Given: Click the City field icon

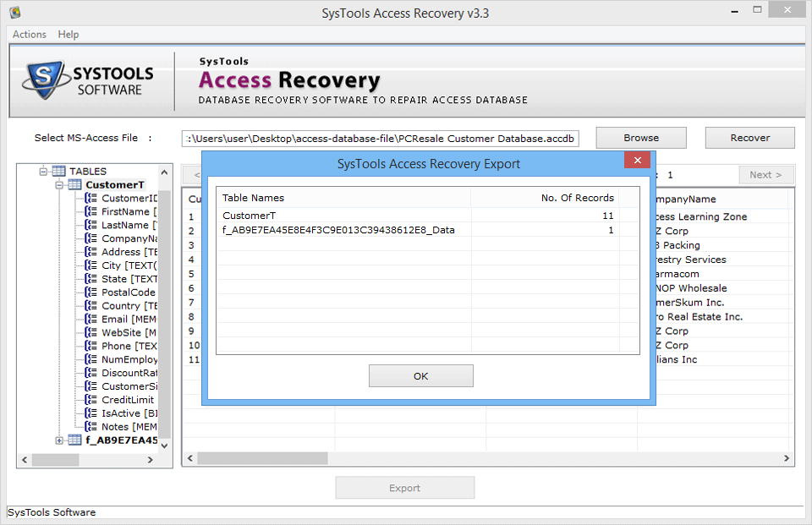Looking at the screenshot, I should tap(91, 265).
